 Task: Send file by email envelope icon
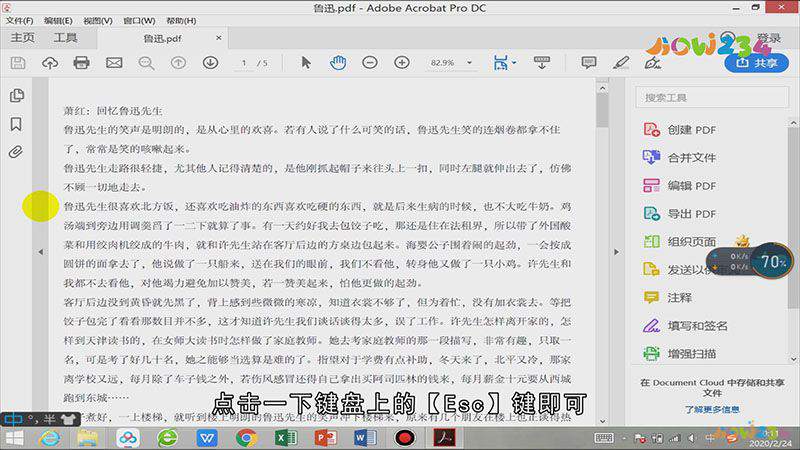click(x=114, y=63)
